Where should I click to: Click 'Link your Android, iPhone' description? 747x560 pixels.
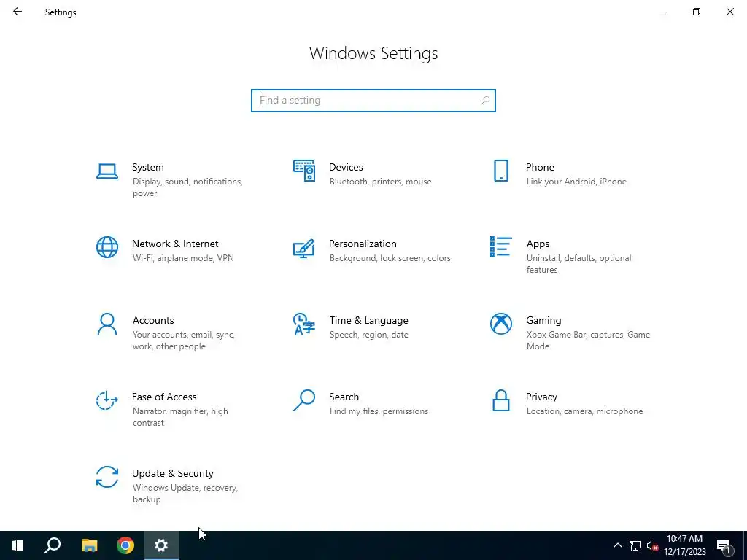click(x=576, y=182)
